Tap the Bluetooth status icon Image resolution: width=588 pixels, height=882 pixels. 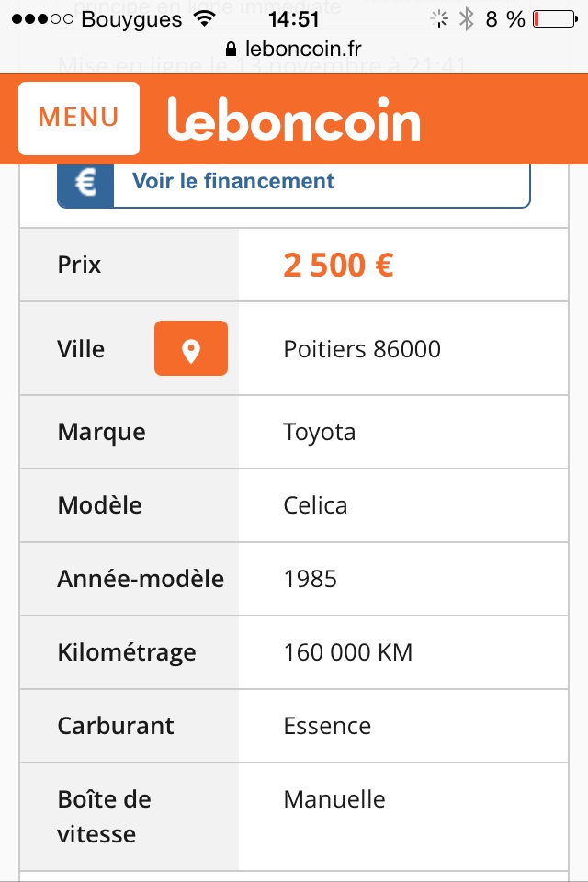pos(467,18)
